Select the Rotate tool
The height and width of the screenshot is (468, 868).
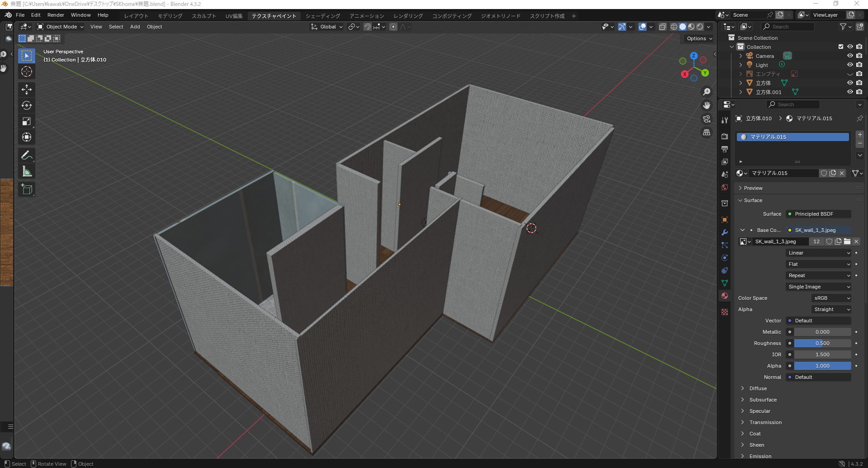[27, 105]
